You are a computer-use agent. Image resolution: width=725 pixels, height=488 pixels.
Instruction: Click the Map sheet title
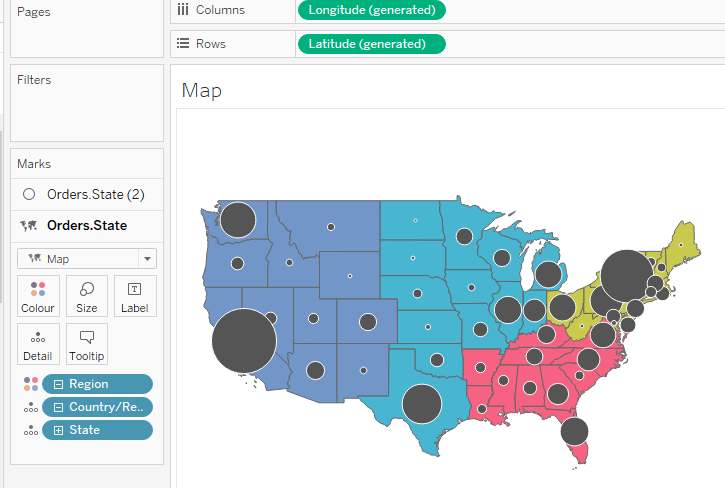tap(202, 91)
